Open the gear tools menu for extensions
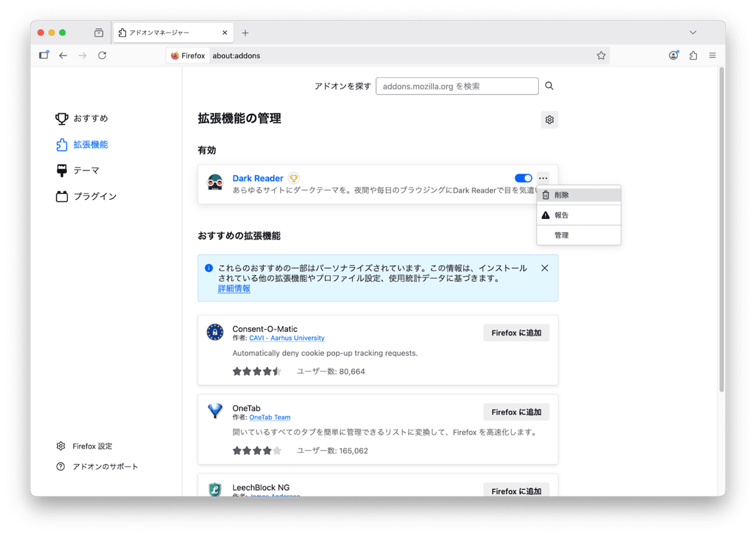 click(x=549, y=119)
